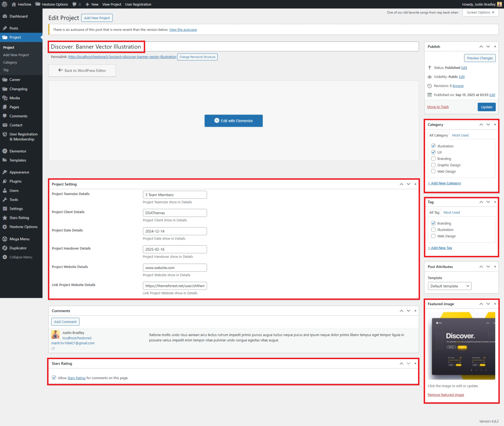The width and height of the screenshot is (504, 426).
Task: Click the Stars Rating star icon in sidebar
Action: (x=5, y=218)
